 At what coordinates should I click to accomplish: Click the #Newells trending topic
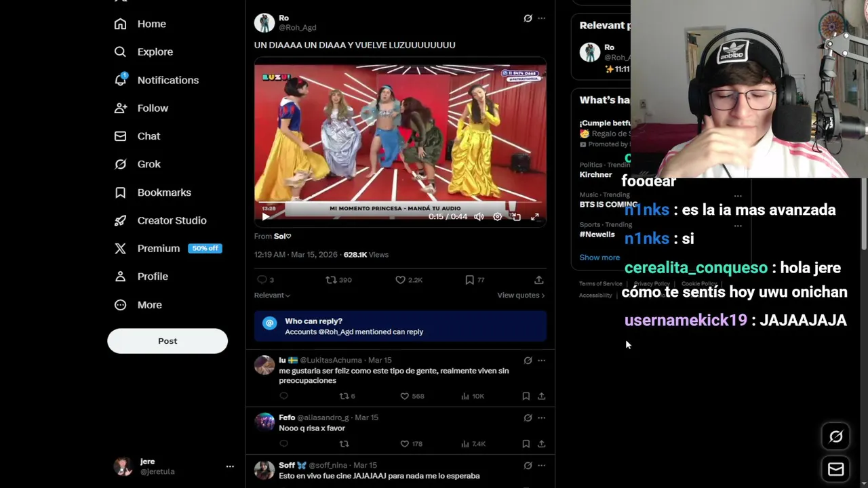597,235
